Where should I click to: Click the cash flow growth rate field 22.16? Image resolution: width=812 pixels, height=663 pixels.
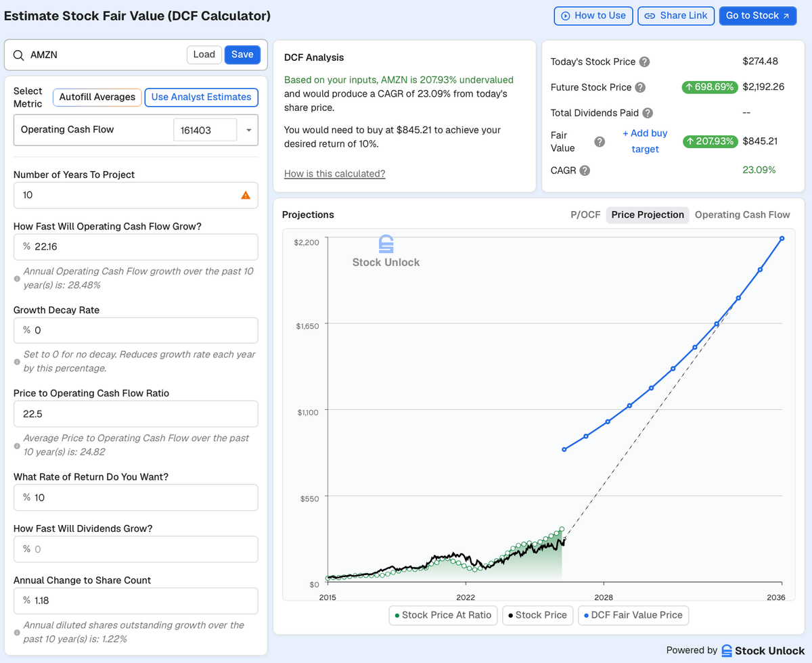pyautogui.click(x=136, y=247)
